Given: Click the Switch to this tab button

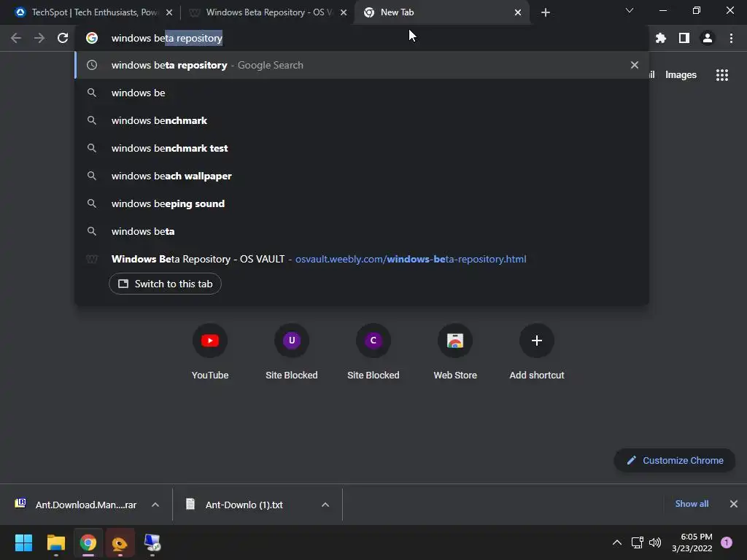Looking at the screenshot, I should click(x=165, y=284).
